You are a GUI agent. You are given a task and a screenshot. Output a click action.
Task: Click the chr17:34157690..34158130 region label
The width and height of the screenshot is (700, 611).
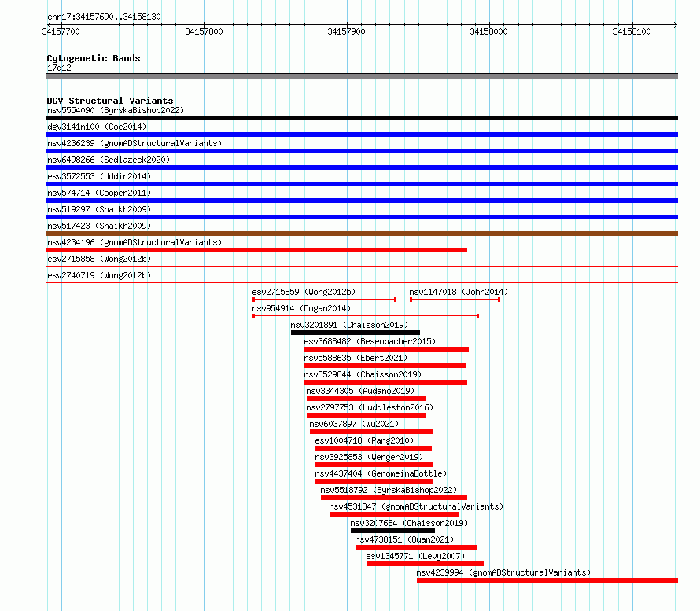tap(104, 17)
